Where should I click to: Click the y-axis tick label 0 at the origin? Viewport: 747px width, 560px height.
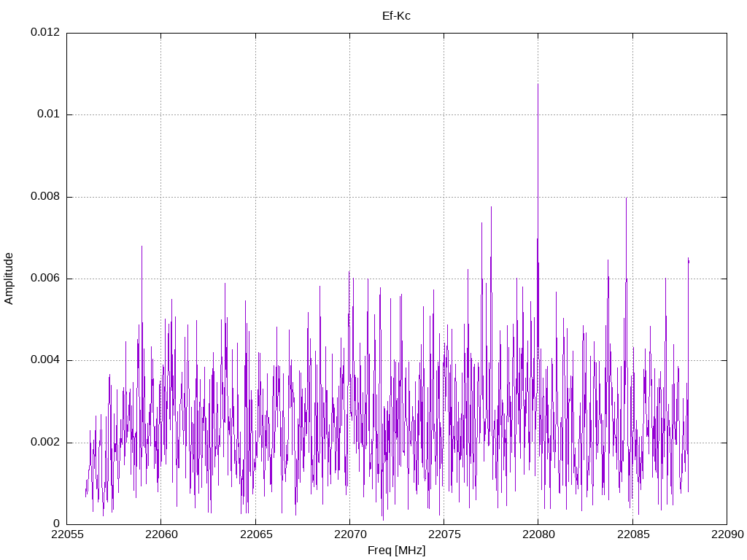tap(57, 524)
